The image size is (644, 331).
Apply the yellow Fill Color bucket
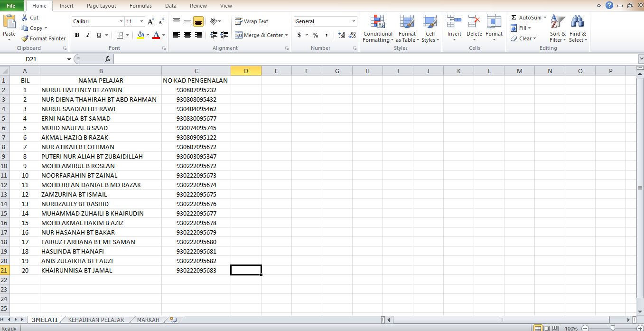(140, 35)
